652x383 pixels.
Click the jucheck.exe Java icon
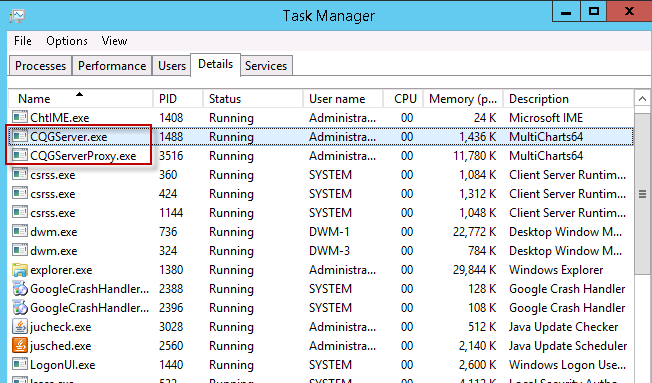click(x=20, y=327)
